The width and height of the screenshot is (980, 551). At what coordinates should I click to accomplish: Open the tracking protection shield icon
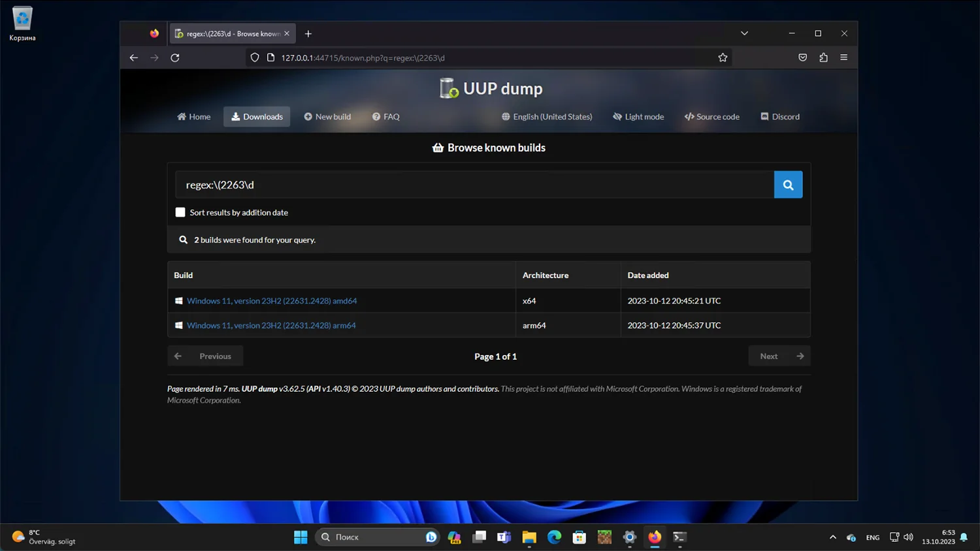[x=255, y=57]
